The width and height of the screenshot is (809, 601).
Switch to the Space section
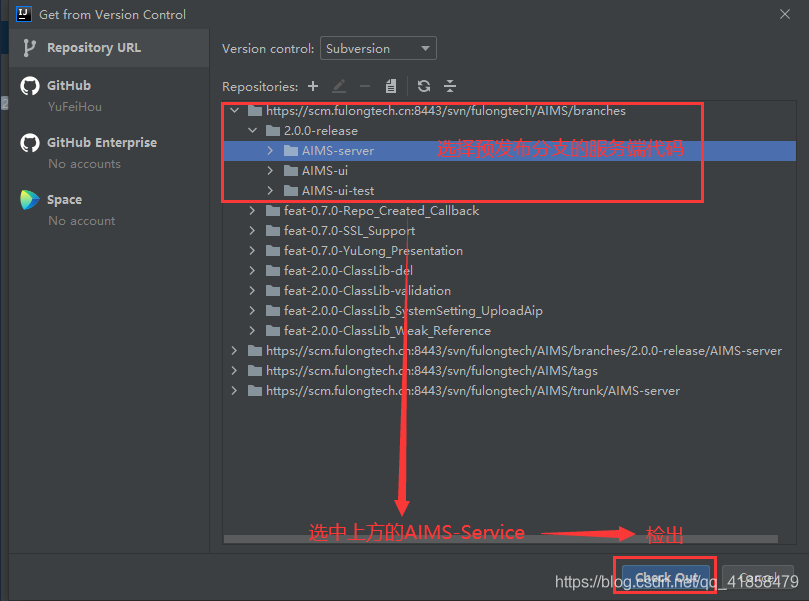[109, 209]
